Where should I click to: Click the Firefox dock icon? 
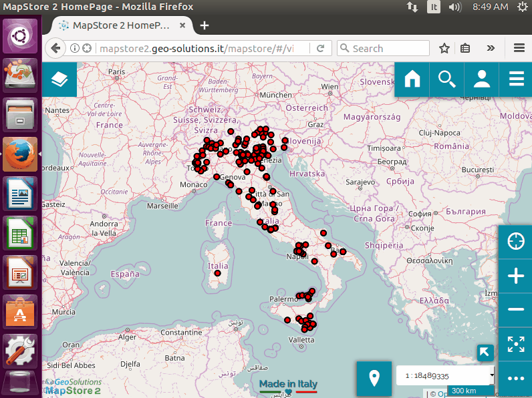point(20,154)
